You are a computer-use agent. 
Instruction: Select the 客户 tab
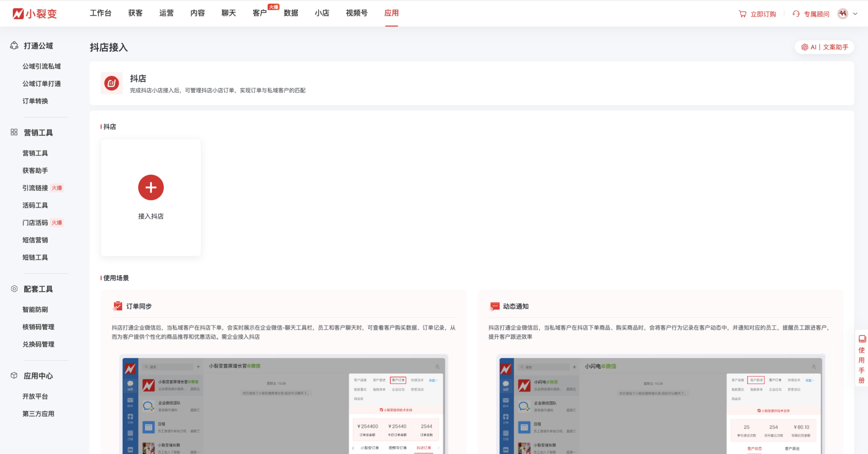click(x=260, y=13)
